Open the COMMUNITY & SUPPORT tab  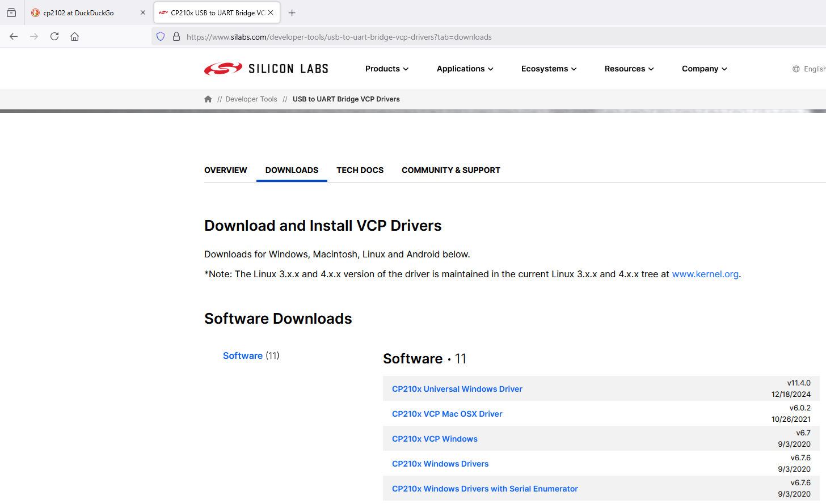coord(451,170)
